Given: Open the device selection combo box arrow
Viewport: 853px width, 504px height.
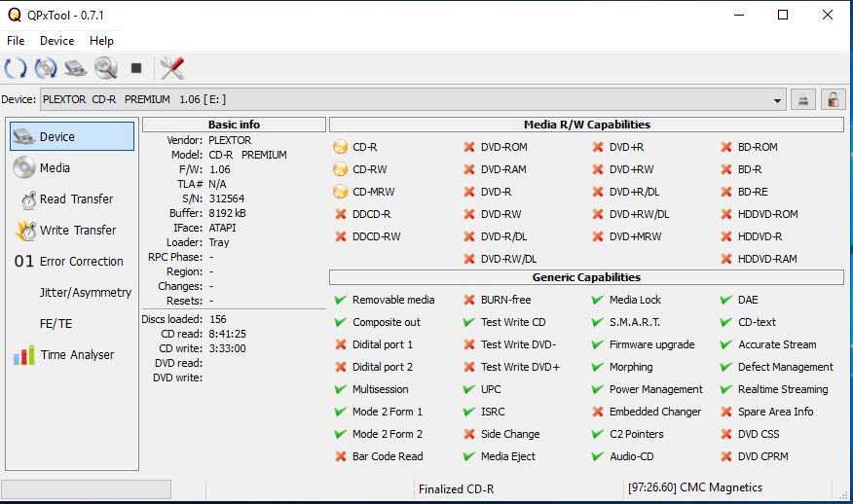Looking at the screenshot, I should click(x=777, y=100).
